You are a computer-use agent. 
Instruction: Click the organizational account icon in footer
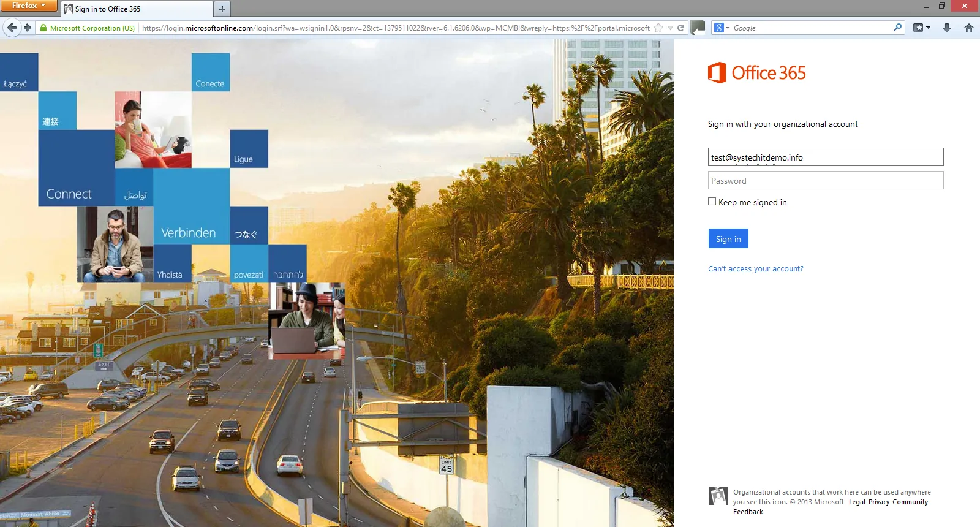point(718,495)
